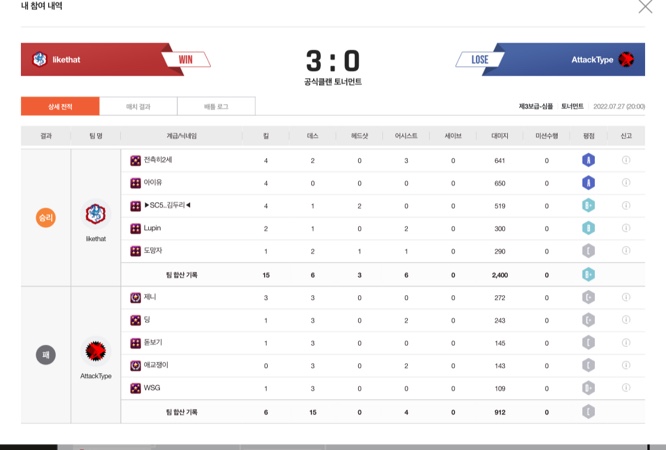Switch to the 상세 전적 tab

point(60,106)
